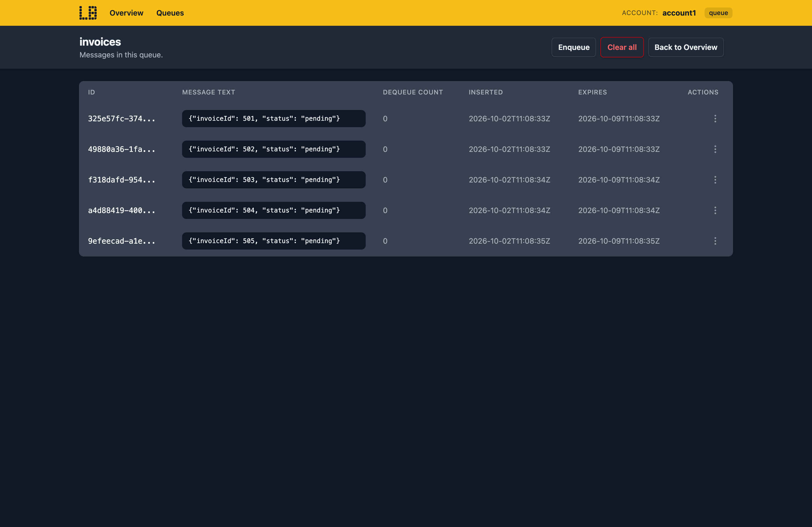Open actions menu for invoice 503 row
The image size is (812, 527).
pyautogui.click(x=715, y=180)
